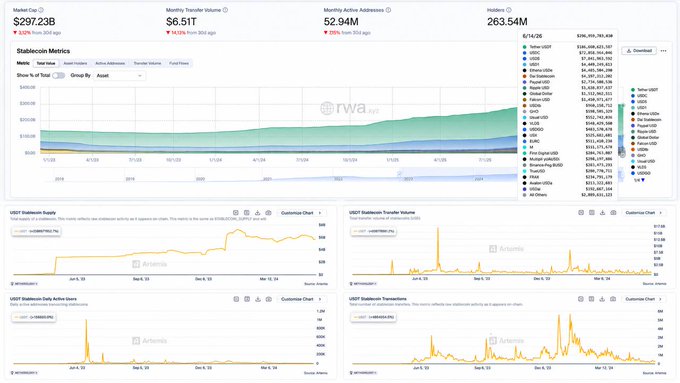Click the USDT legend chip in Daily Active Users chart
The height and width of the screenshot is (383, 680).
coord(34,317)
